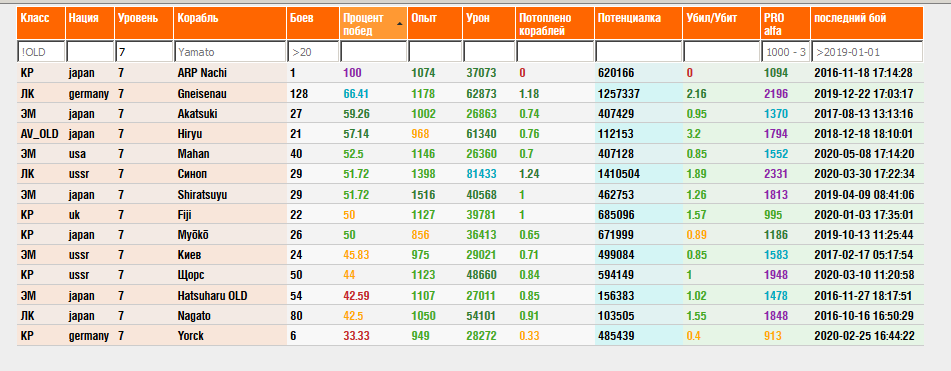951x371 pixels.
Task: Click the Потоплено кораблей header
Action: point(555,24)
